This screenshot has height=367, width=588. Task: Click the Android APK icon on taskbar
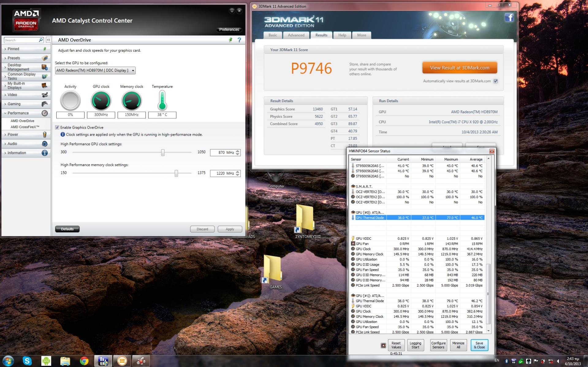pos(46,361)
